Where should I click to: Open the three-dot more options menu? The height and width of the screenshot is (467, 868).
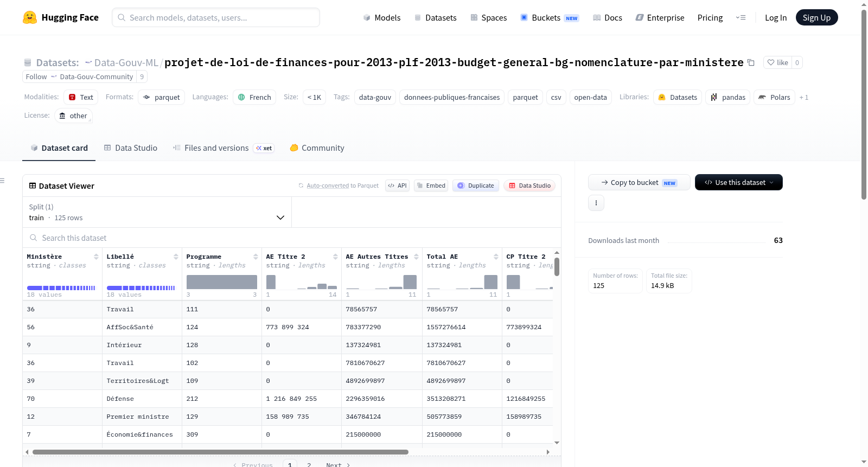point(596,203)
